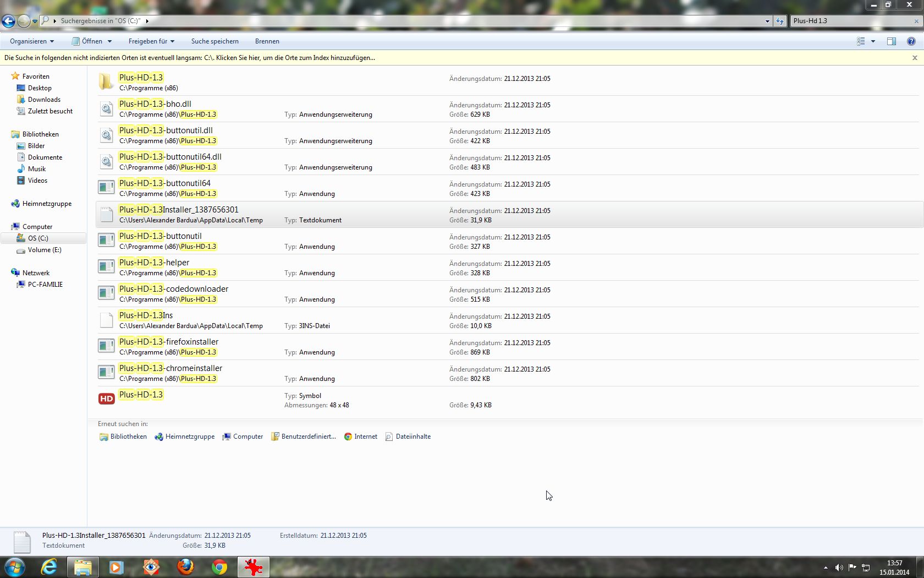The width and height of the screenshot is (924, 578).
Task: Click the red HD Plus-HD-1.3 symbol icon
Action: click(x=106, y=399)
